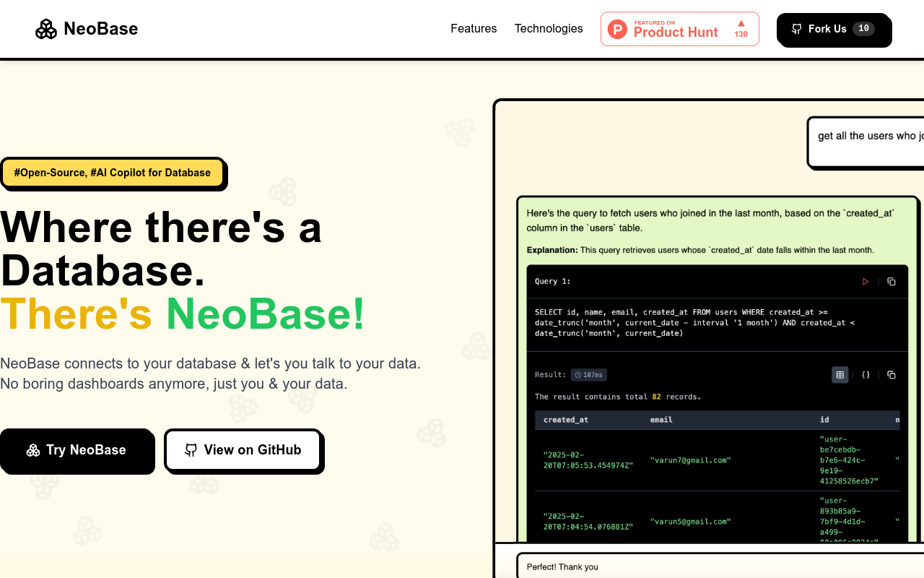Screen dimensions: 924x578
Task: Click the fork count badge 10
Action: 863,29
